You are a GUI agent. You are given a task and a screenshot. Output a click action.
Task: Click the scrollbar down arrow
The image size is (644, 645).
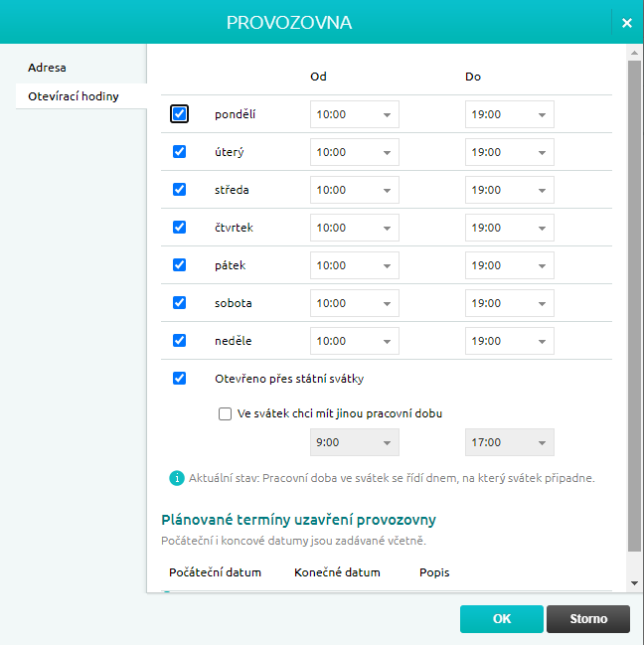[x=635, y=583]
